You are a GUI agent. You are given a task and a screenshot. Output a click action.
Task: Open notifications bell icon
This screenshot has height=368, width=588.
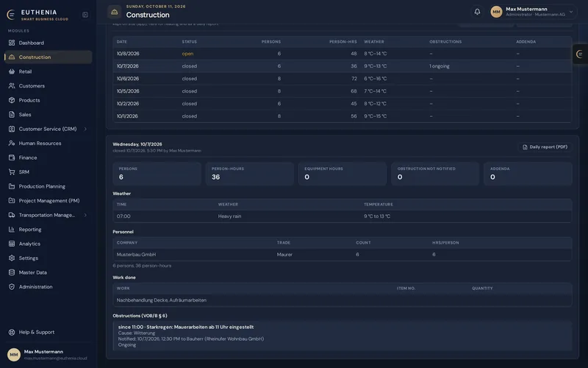coord(477,12)
